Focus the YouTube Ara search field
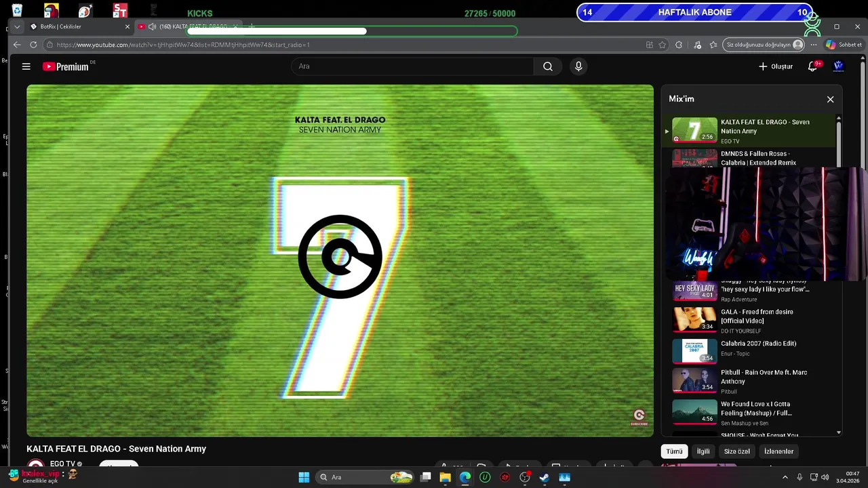Image resolution: width=868 pixels, height=488 pixels. 413,66
